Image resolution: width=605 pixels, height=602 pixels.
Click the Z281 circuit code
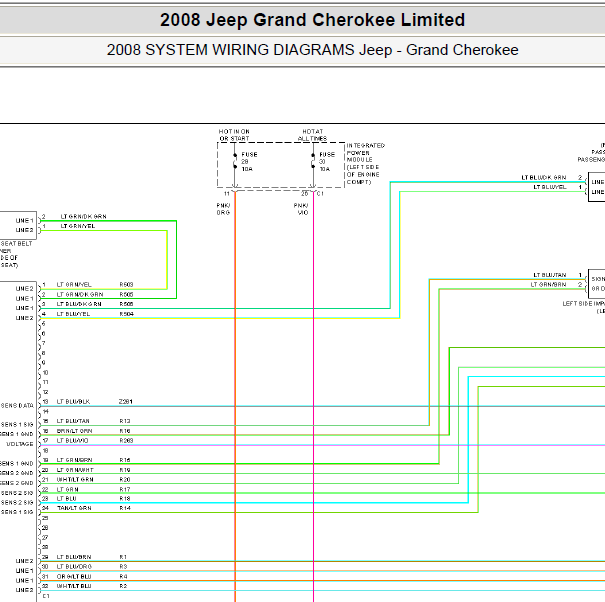point(126,402)
